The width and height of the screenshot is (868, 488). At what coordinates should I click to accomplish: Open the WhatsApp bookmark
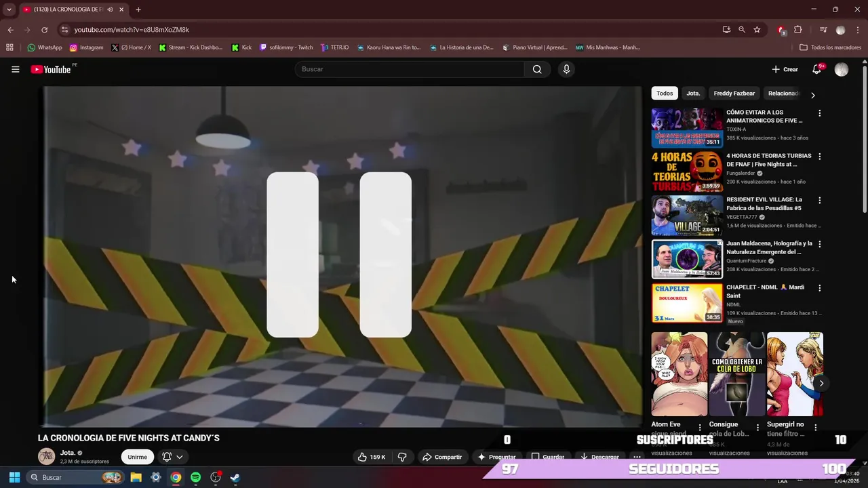[x=44, y=47]
